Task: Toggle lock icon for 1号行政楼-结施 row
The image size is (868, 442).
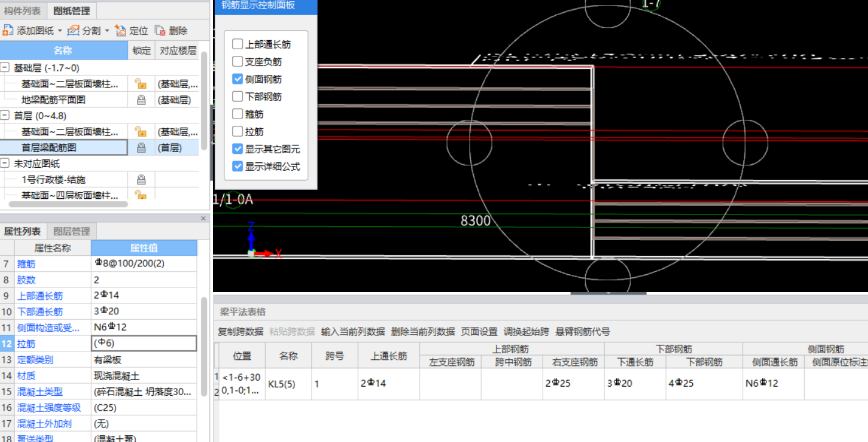Action: click(x=141, y=179)
